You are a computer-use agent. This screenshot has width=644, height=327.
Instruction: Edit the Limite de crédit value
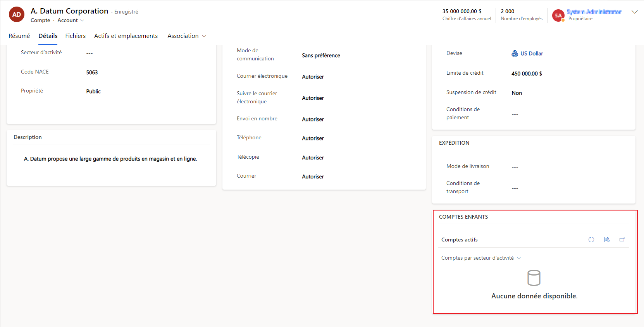[527, 74]
